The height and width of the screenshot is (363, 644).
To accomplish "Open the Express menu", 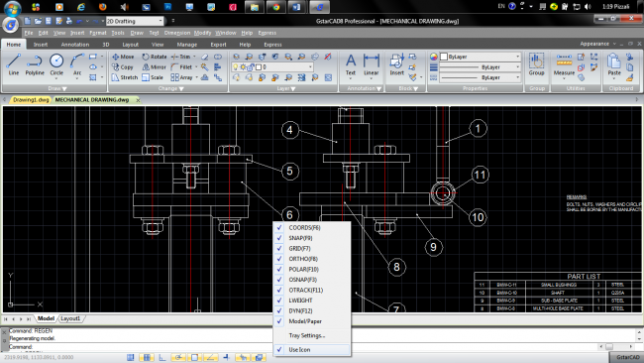I will 267,33.
